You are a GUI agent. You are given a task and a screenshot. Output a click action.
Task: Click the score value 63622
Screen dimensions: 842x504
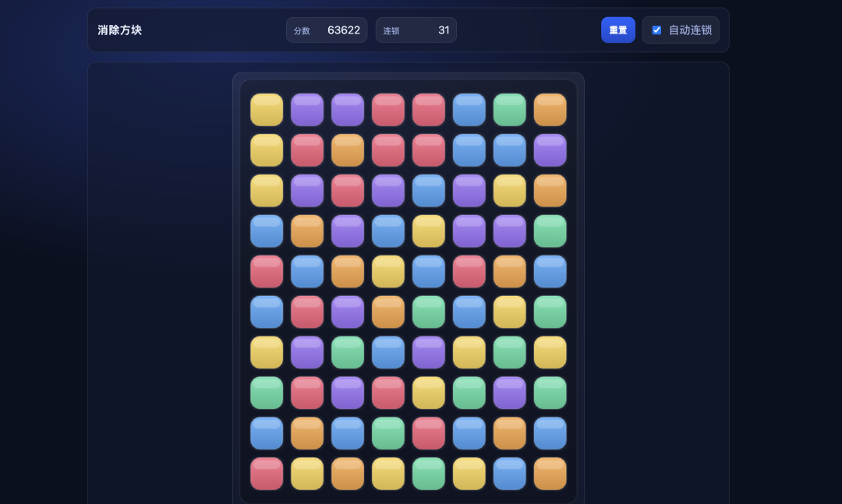(344, 30)
